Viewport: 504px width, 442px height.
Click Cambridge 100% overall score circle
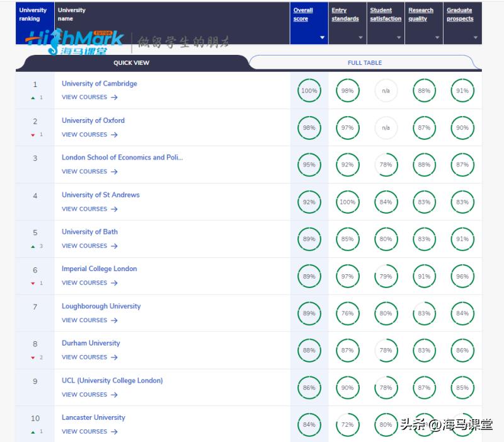309,91
